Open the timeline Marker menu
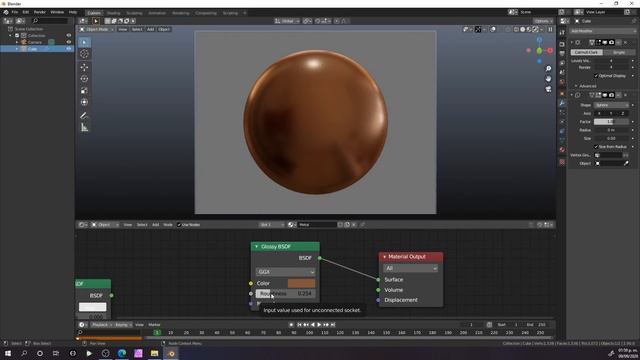640x360 pixels. [x=154, y=325]
